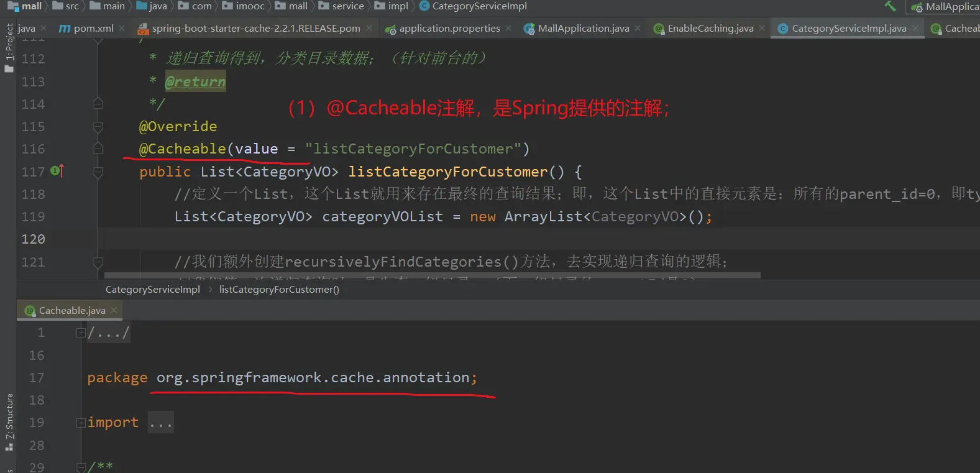Click the upper editor horizontal scrollbar
Image resolution: width=980 pixels, height=473 pixels.
coord(433,275)
